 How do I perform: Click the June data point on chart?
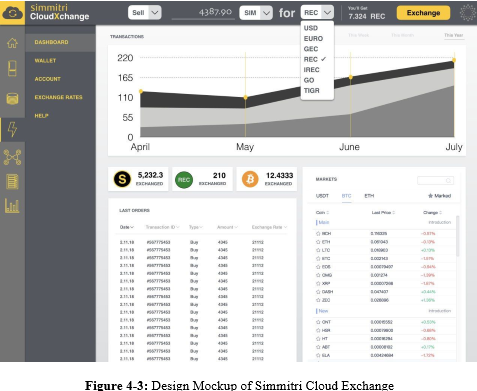351,77
